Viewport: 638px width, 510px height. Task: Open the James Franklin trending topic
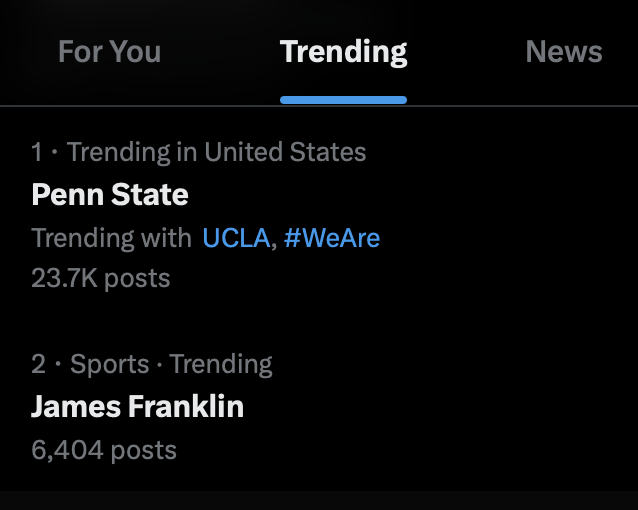[x=138, y=407]
